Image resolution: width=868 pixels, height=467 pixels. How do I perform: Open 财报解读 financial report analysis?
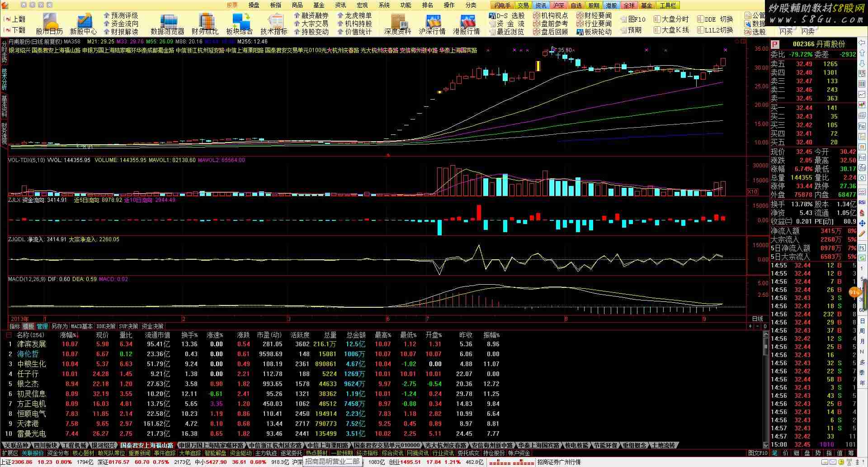121,32
